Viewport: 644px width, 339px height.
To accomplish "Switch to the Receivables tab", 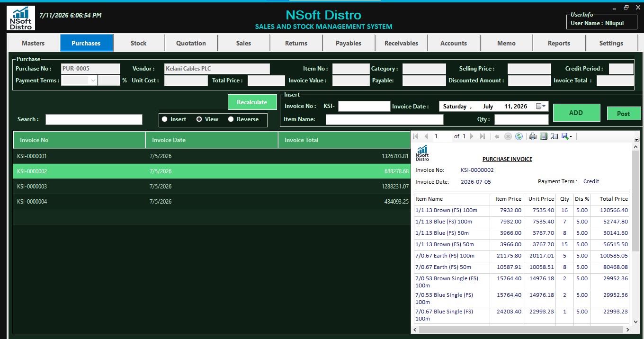I will 402,43.
